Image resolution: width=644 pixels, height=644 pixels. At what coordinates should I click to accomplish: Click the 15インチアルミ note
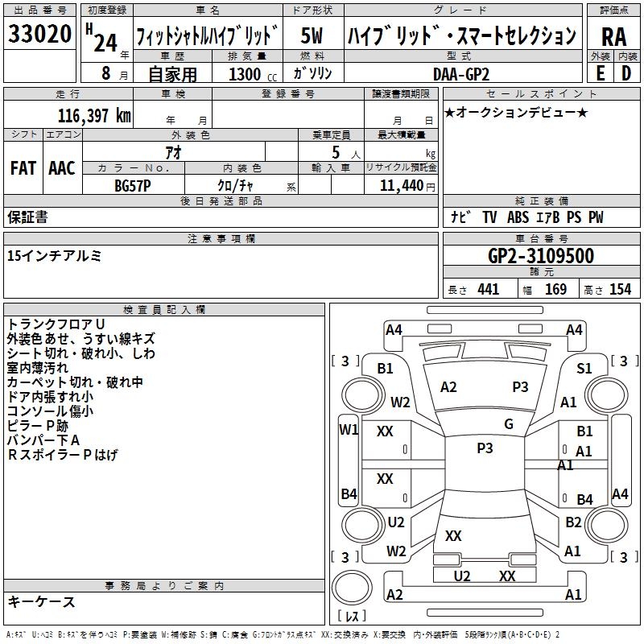tap(55, 256)
